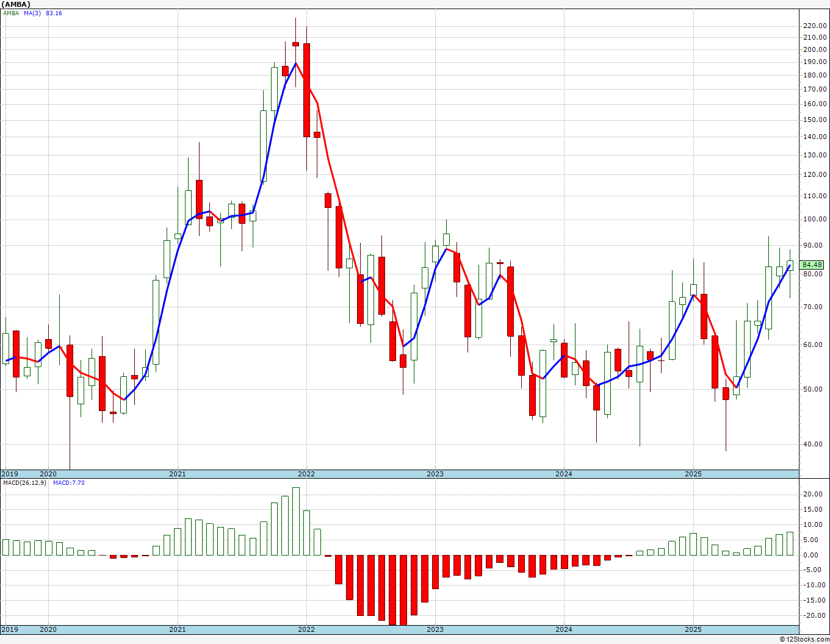Click 2021 on the MACD pane time axis
830x644 pixels.
(x=177, y=629)
